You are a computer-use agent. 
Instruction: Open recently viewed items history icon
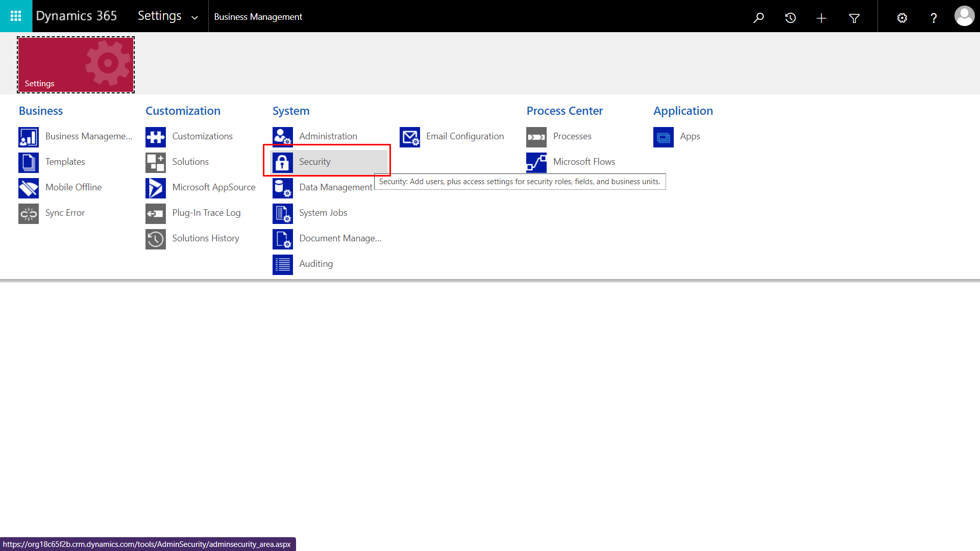[x=790, y=18]
